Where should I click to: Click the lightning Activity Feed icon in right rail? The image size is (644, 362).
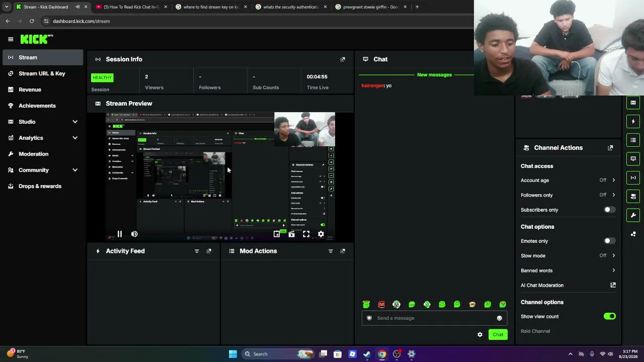(633, 121)
